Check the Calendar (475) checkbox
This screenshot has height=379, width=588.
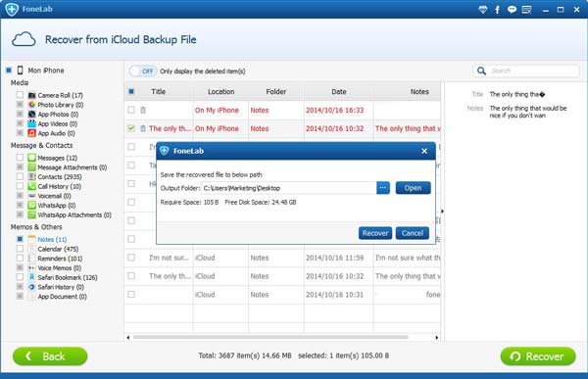(20, 249)
